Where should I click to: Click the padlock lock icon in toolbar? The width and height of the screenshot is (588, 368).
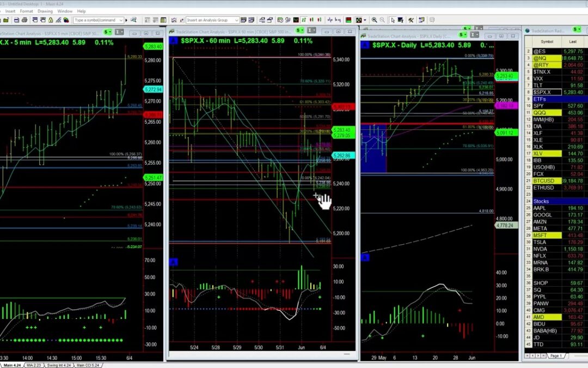pos(51,20)
